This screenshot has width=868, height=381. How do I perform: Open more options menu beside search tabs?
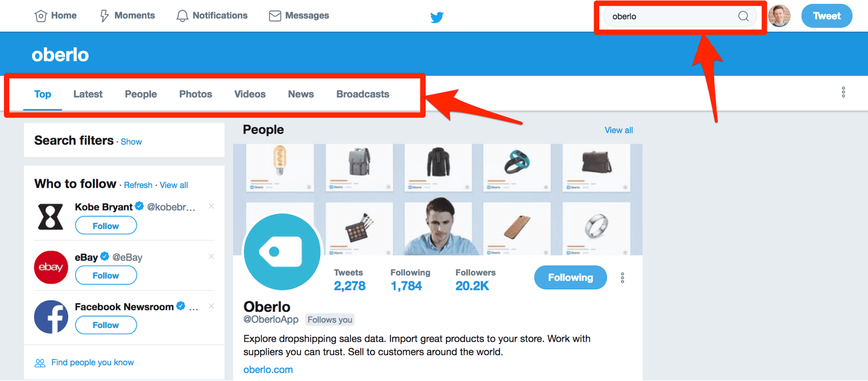click(x=843, y=92)
